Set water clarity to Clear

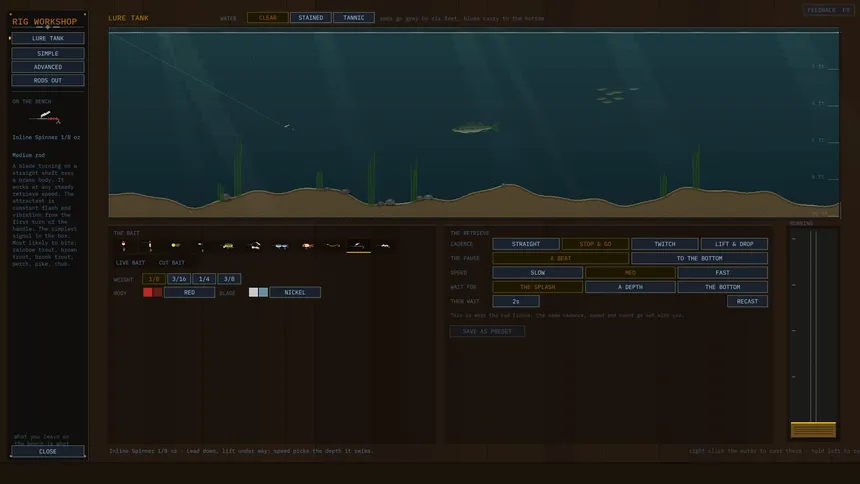coord(268,18)
